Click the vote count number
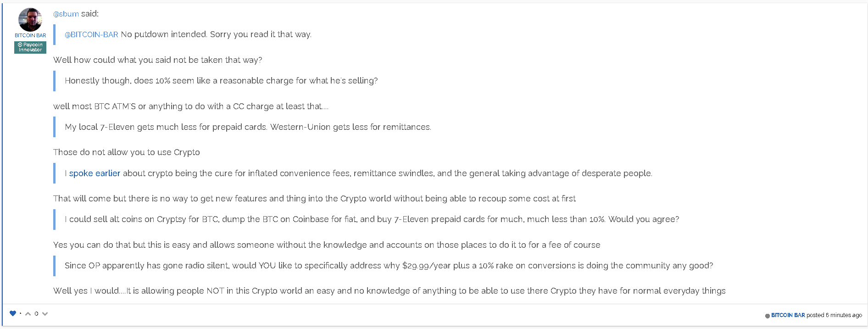 (x=36, y=314)
